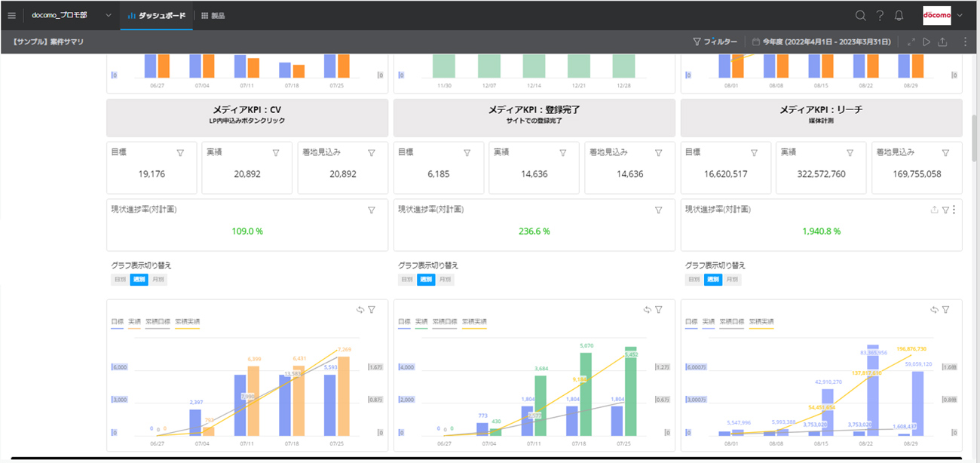
Task: Switch CV graph to 日別 view
Action: 119,280
